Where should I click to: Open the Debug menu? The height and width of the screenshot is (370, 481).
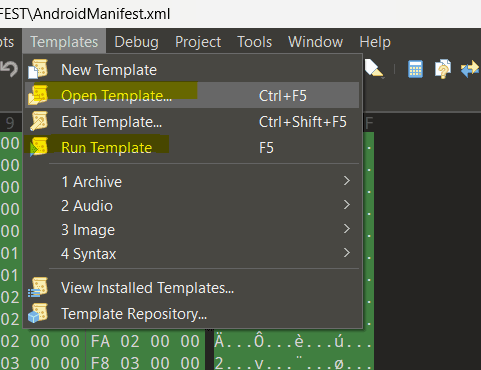[136, 42]
